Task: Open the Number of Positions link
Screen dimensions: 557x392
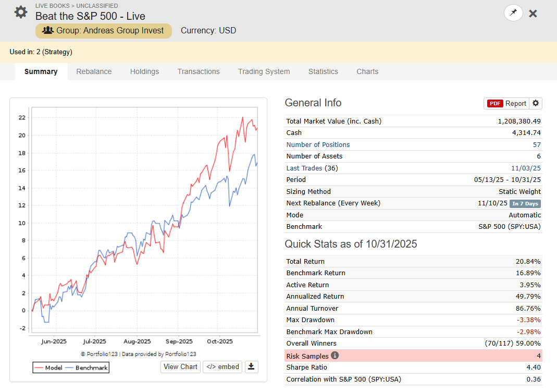Action: point(318,144)
